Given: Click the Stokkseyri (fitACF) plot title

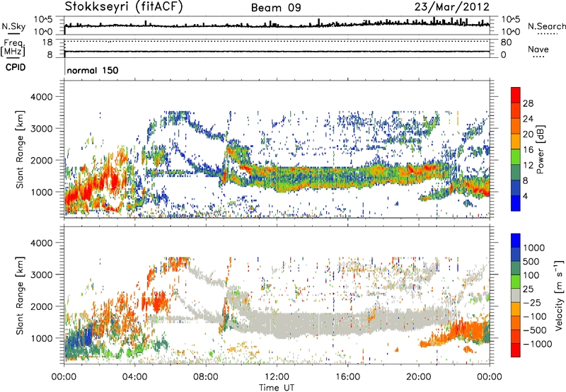Looking at the screenshot, I should (x=124, y=6).
